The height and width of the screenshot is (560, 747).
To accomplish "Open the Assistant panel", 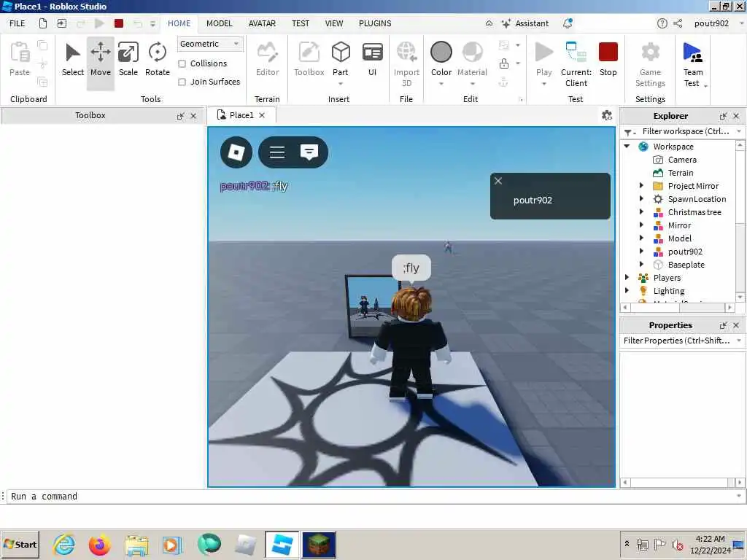I will tap(525, 23).
